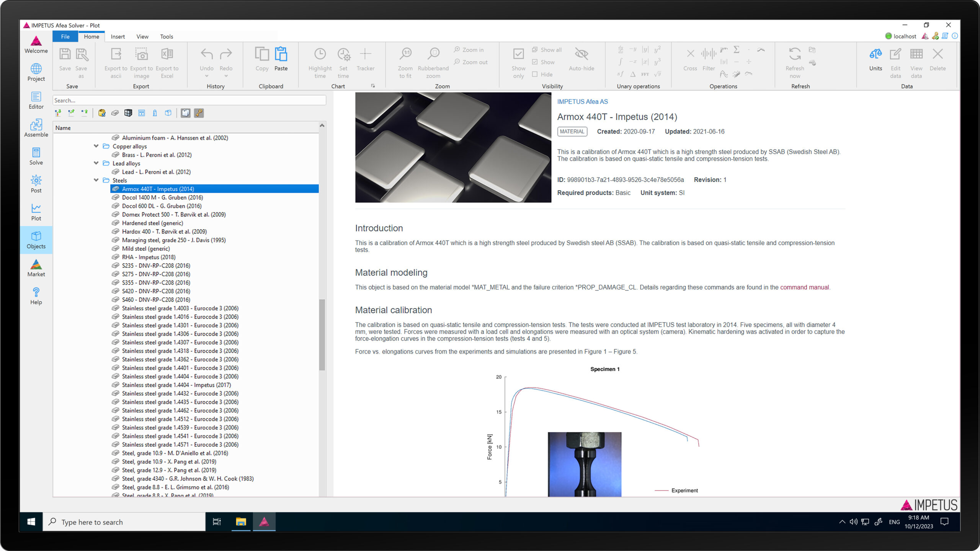Open the Assemble section in sidebar
The width and height of the screenshot is (980, 551).
point(36,128)
